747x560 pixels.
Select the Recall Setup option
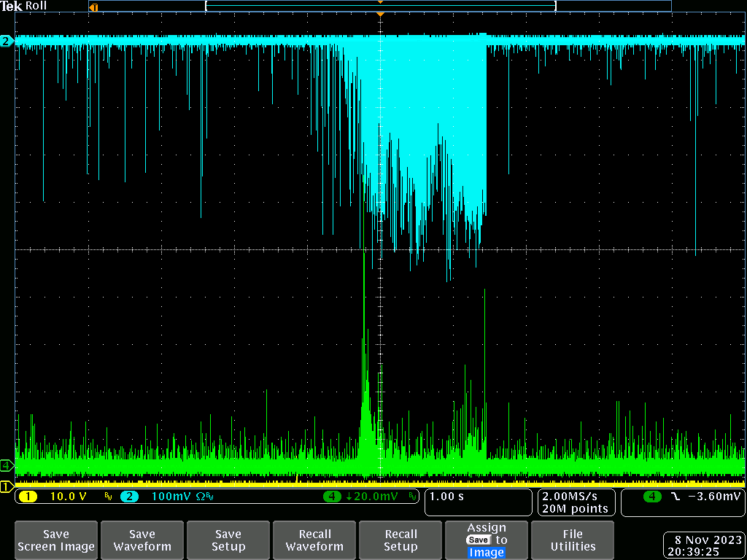400,540
